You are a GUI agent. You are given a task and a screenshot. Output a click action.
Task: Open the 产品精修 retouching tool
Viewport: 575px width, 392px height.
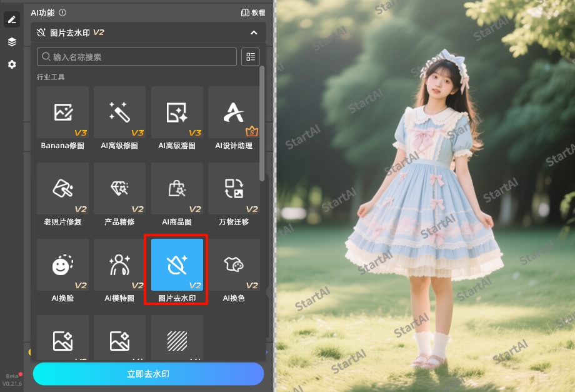click(119, 188)
